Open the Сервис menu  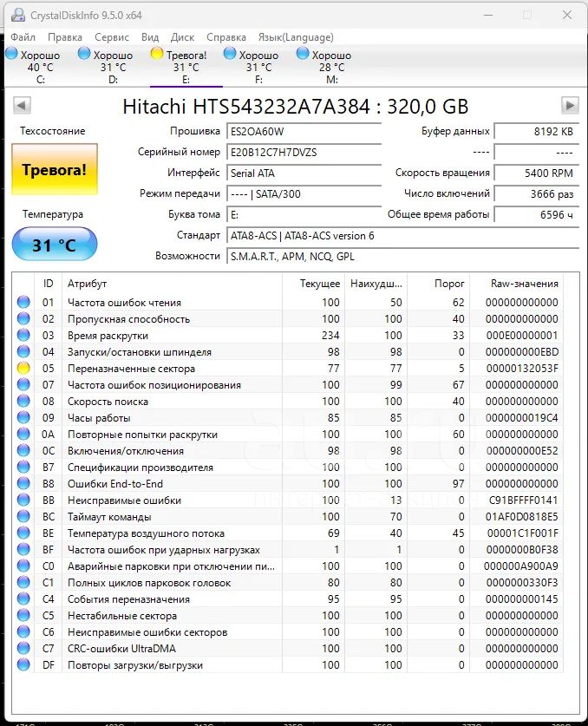click(111, 37)
